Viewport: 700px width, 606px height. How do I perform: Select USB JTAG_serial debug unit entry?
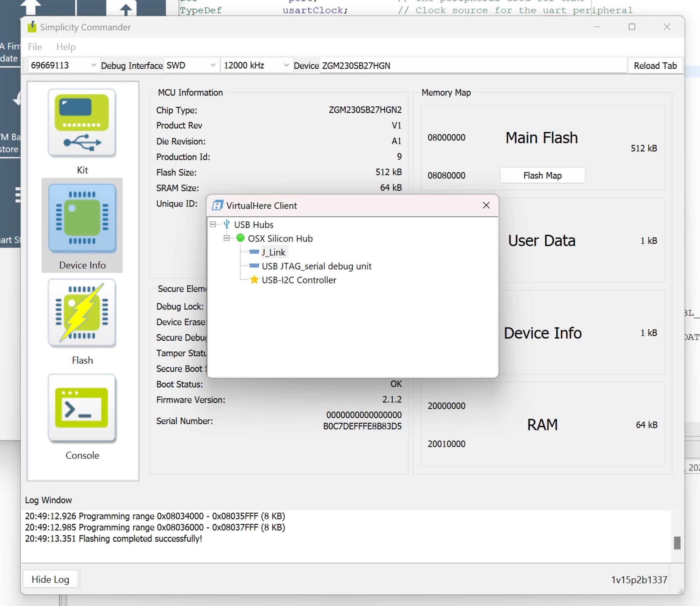click(316, 266)
